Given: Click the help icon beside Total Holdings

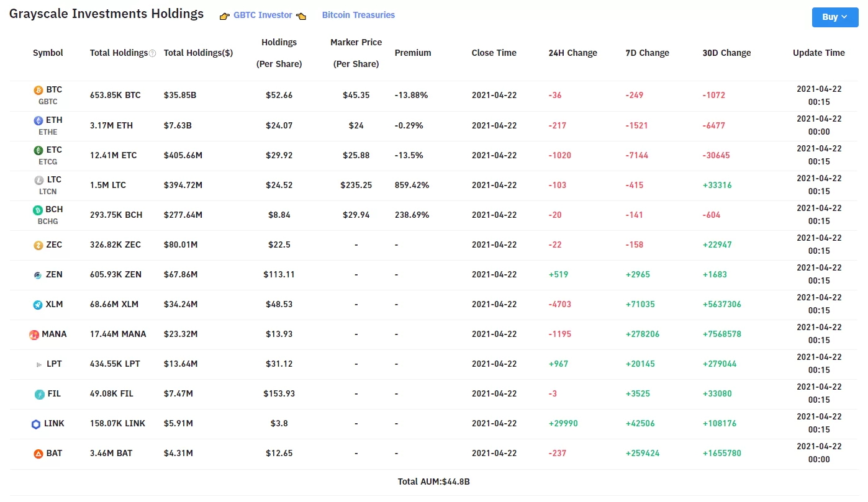Looking at the screenshot, I should click(x=153, y=53).
